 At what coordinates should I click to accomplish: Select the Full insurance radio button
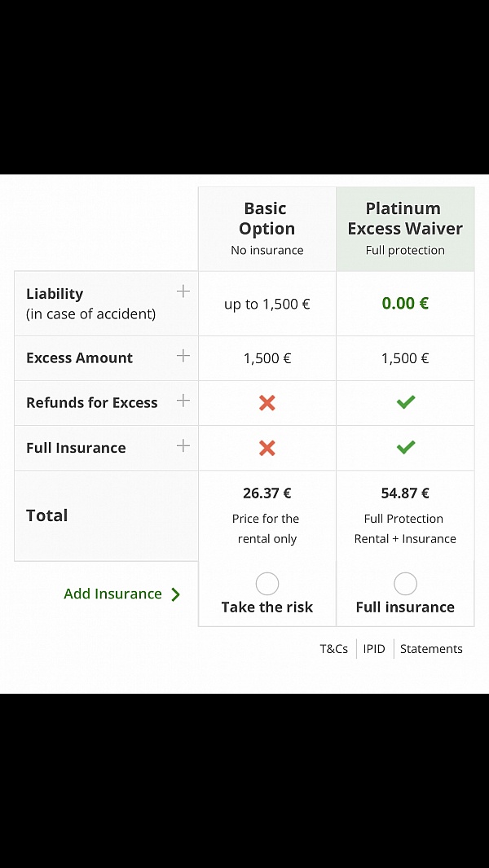click(405, 583)
